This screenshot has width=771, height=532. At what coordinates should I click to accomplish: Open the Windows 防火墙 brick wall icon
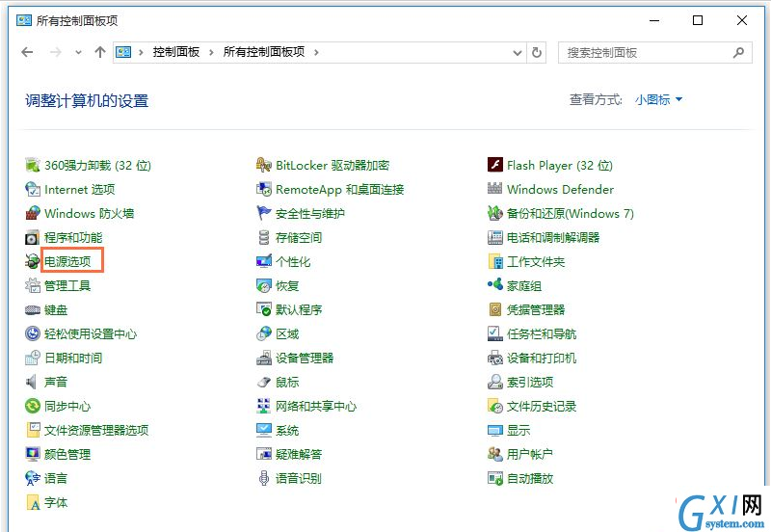coord(33,213)
